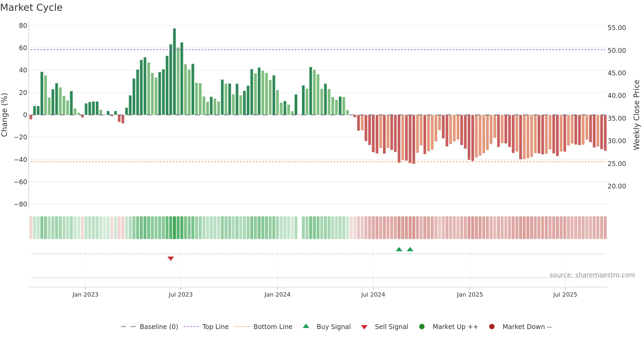Click the second green buy signal triangle
This screenshot has width=644, height=362.
(410, 249)
